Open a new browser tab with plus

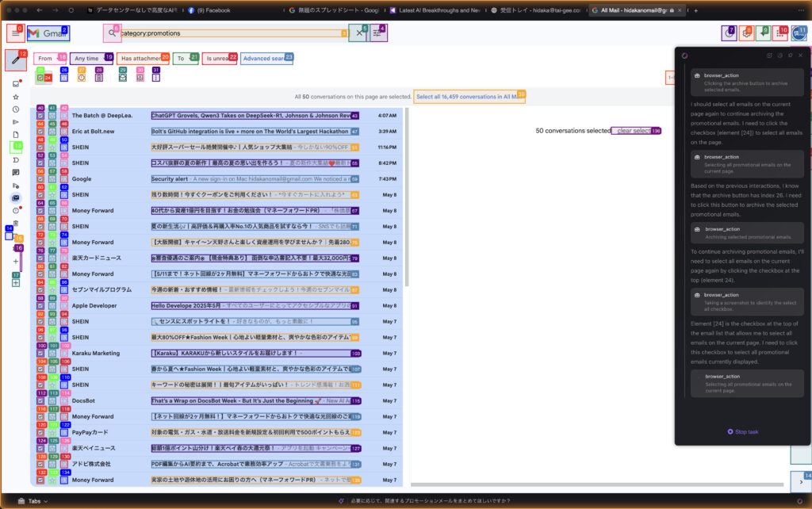[695, 10]
